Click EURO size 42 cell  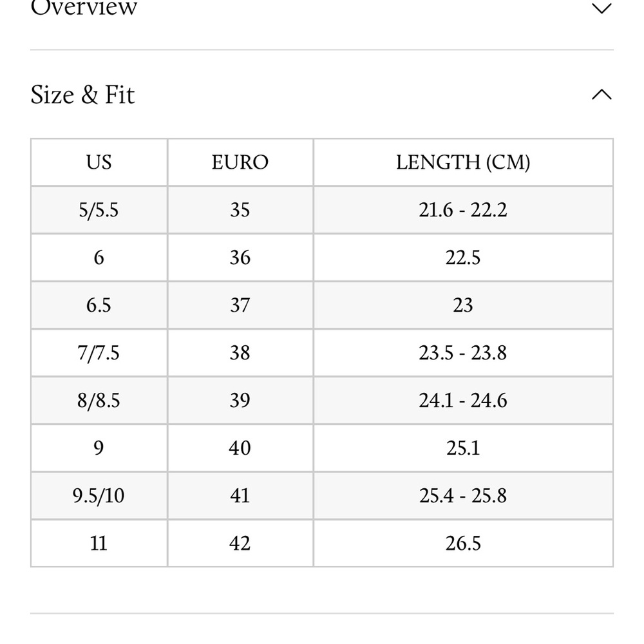coord(240,544)
